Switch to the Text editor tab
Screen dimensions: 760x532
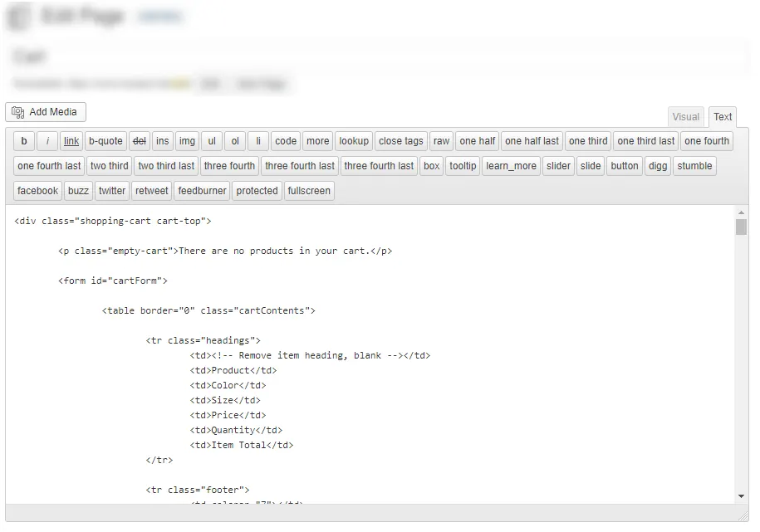(x=722, y=117)
